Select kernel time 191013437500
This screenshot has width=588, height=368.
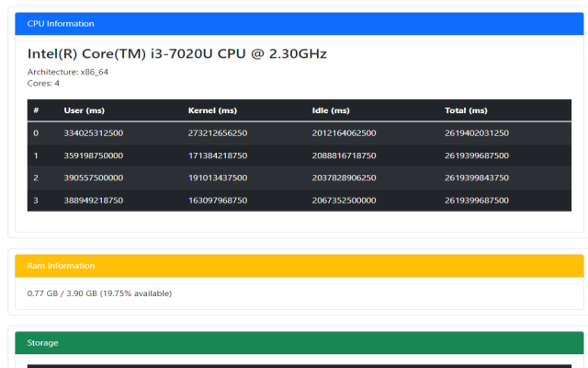tap(218, 178)
